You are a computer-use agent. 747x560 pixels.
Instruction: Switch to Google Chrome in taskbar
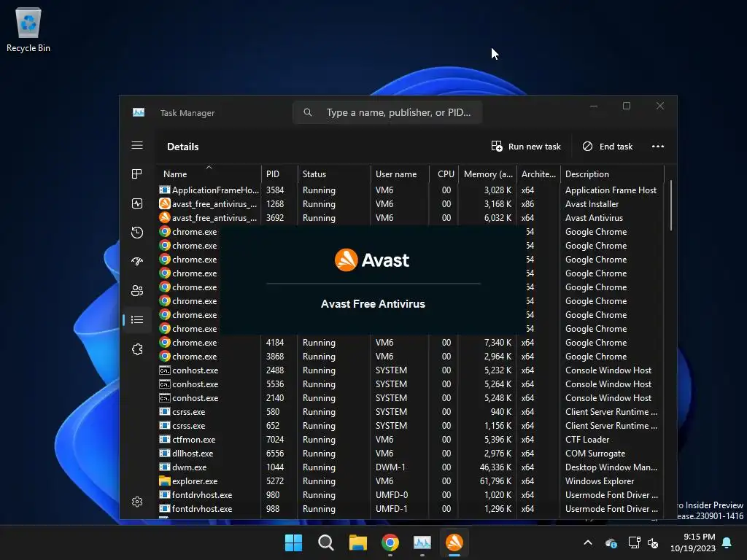coord(390,542)
